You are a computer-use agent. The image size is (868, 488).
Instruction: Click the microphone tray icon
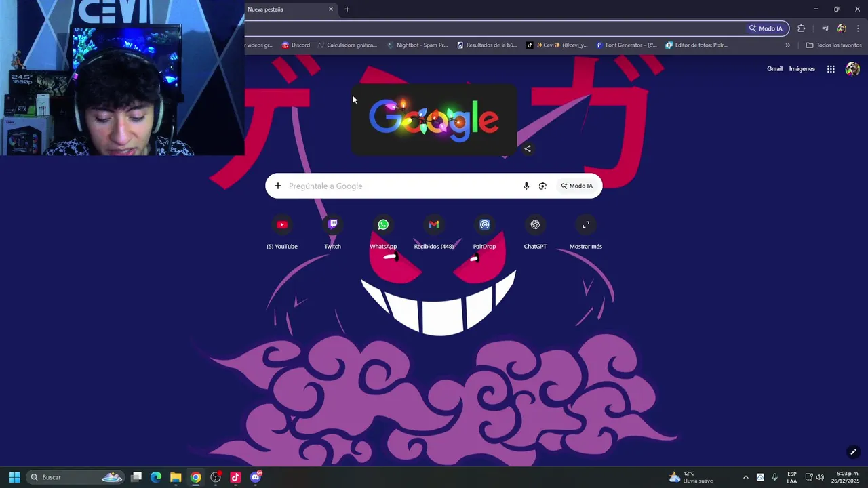pos(774,477)
